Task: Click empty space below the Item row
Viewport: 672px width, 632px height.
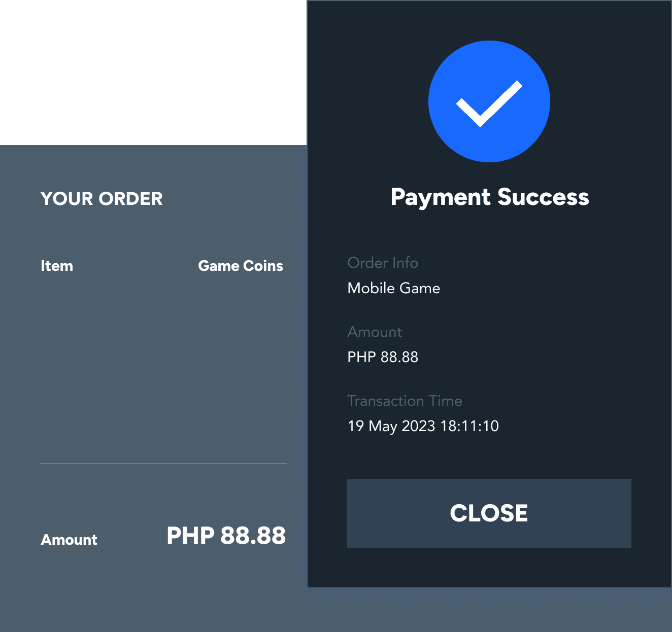Action: click(163, 365)
